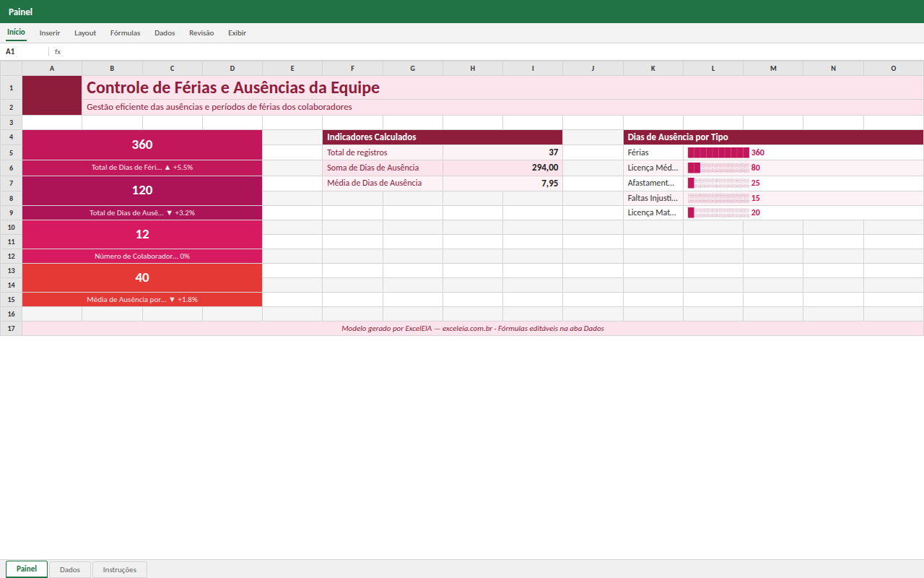Click the 'Indicadores Calculados' header

pyautogui.click(x=443, y=137)
